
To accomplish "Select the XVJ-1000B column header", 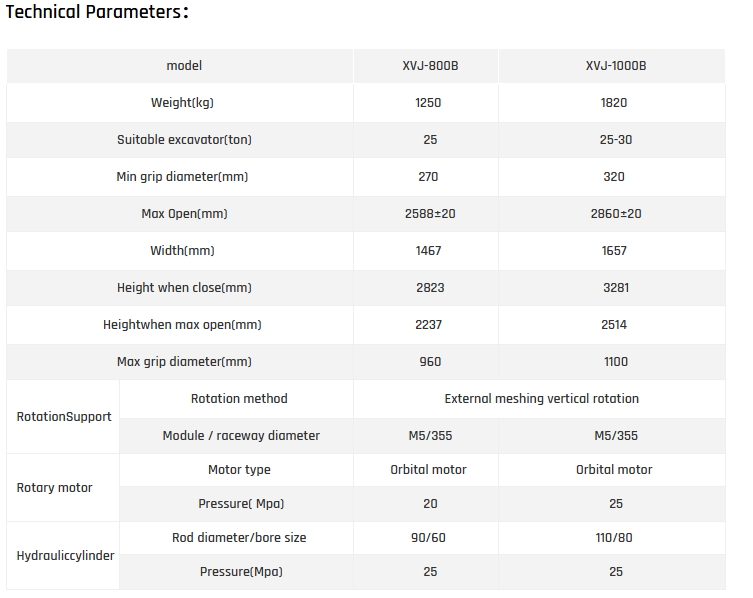I will [615, 66].
